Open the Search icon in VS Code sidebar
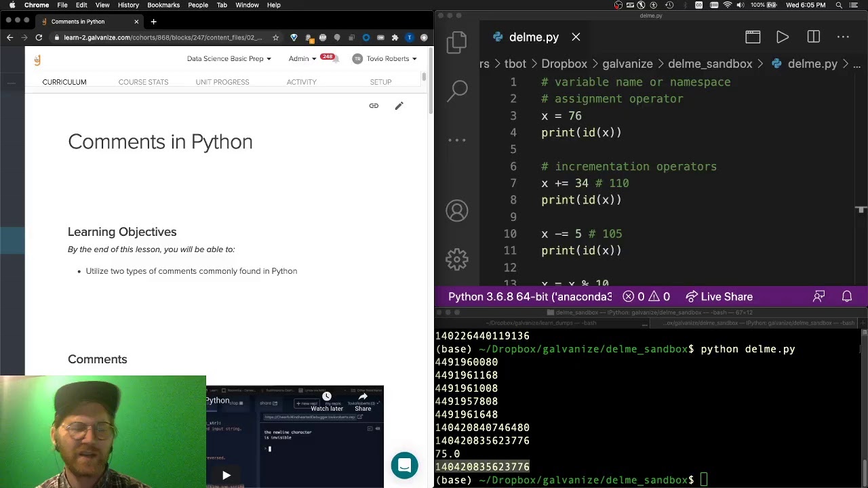This screenshot has width=868, height=488. (x=458, y=89)
